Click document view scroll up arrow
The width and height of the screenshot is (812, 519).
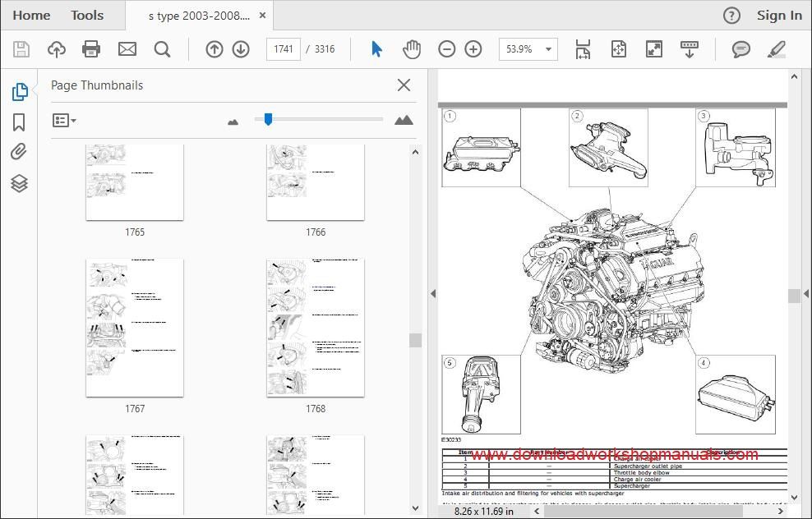click(x=795, y=76)
